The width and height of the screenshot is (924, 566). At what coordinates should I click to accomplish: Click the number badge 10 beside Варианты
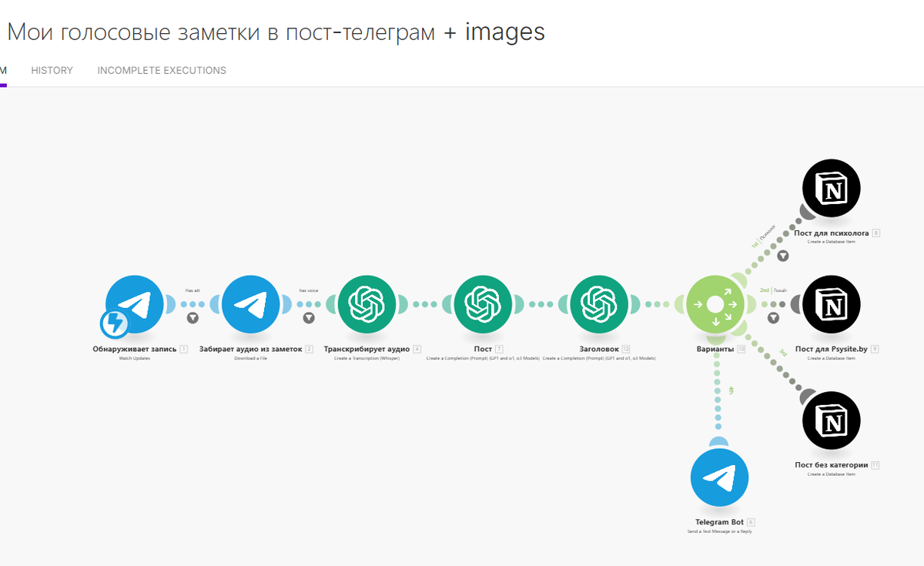tap(742, 349)
